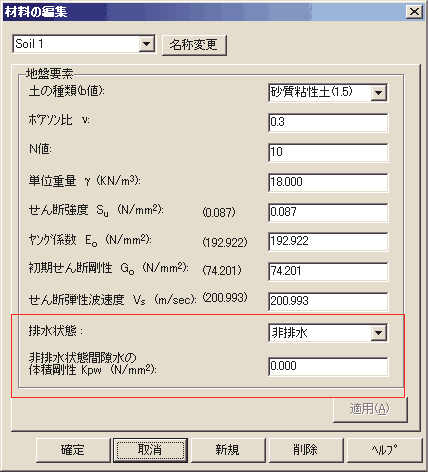Create a new material with 新規
The width and height of the screenshot is (428, 473).
point(228,450)
